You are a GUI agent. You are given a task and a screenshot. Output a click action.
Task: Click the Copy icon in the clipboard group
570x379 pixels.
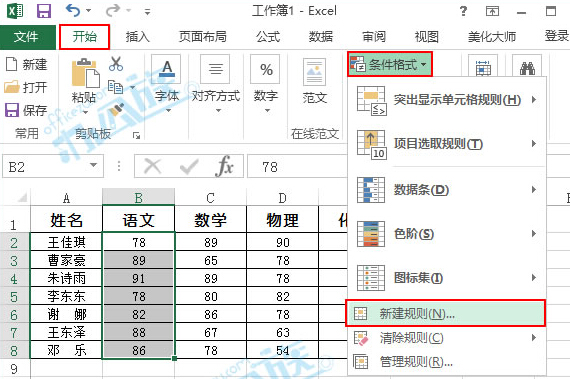coord(116,87)
